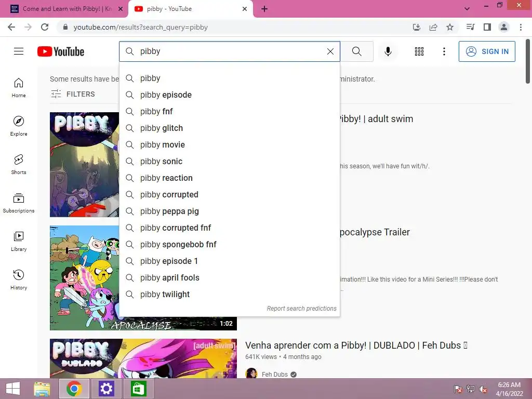The height and width of the screenshot is (399, 532).
Task: Open Subscriptions in the sidebar
Action: pyautogui.click(x=19, y=203)
